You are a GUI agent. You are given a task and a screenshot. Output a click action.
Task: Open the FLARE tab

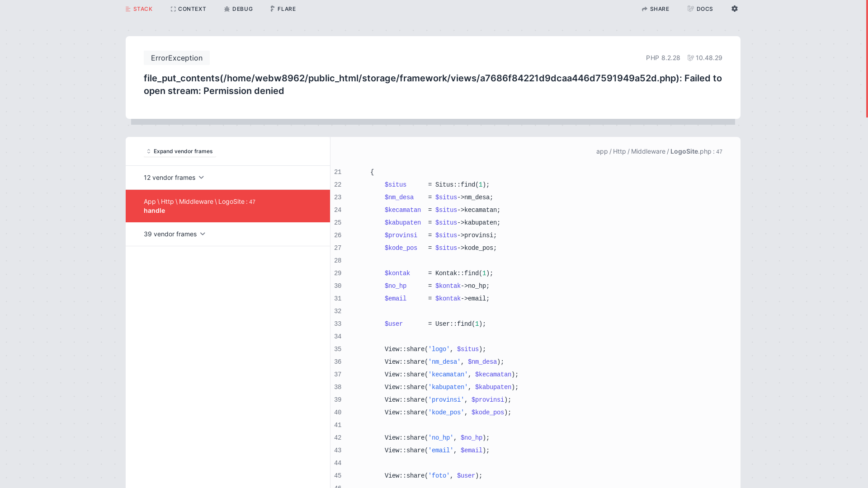tap(283, 9)
